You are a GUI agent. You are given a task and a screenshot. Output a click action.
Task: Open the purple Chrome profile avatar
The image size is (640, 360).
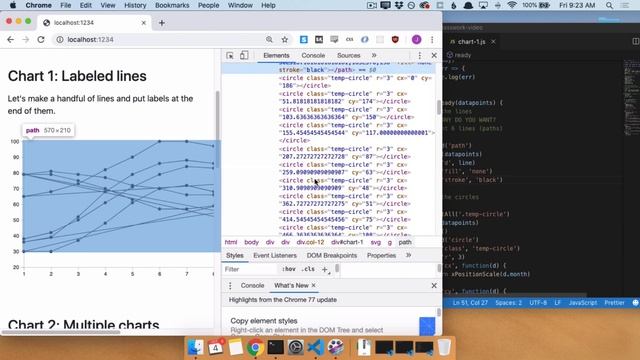(416, 40)
